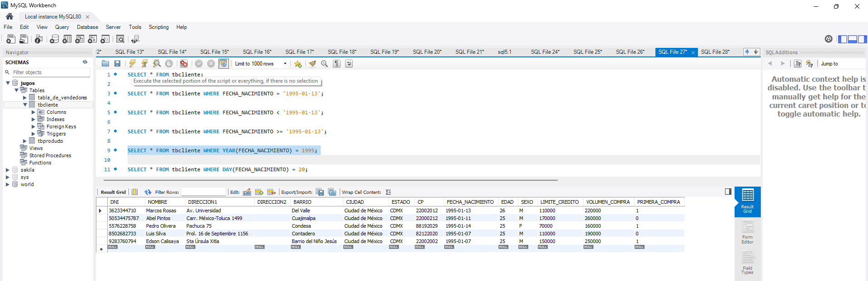Toggle the right SQL Additions panel
Screen dimensions: 868x281
tap(863, 39)
